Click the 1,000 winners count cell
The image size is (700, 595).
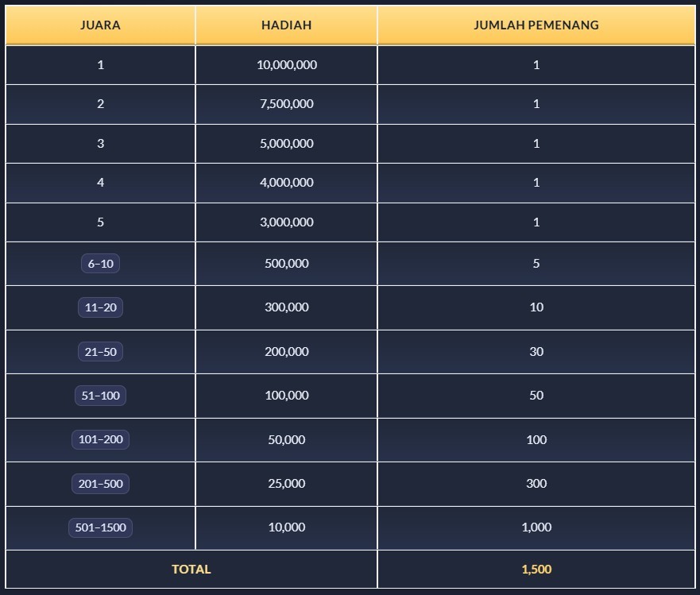[x=536, y=527]
